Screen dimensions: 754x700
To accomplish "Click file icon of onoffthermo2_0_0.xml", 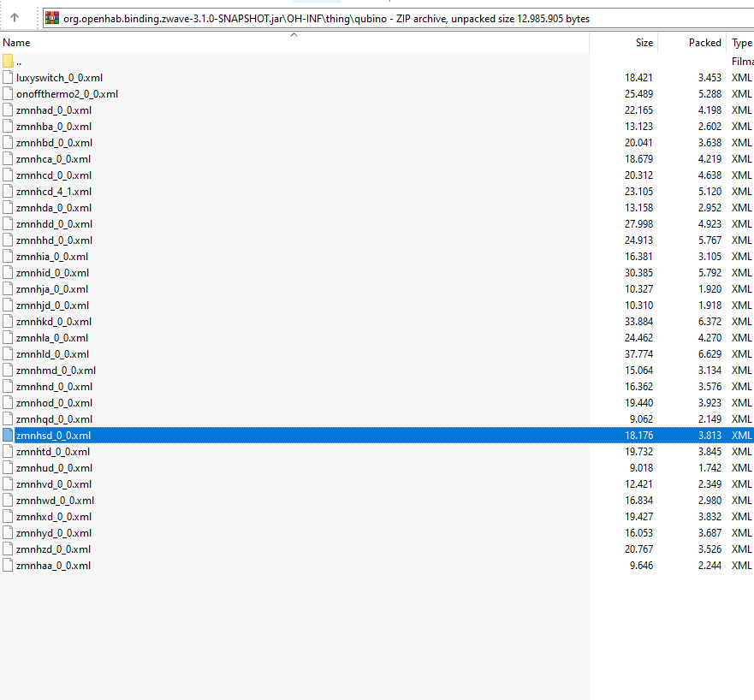I will point(8,94).
